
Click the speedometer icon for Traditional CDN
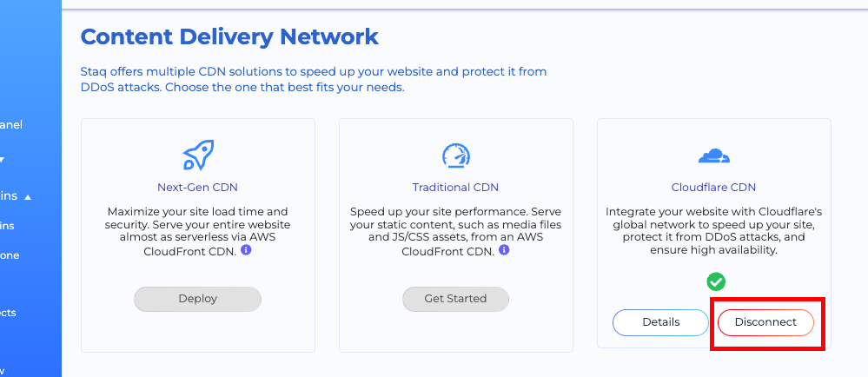click(455, 156)
